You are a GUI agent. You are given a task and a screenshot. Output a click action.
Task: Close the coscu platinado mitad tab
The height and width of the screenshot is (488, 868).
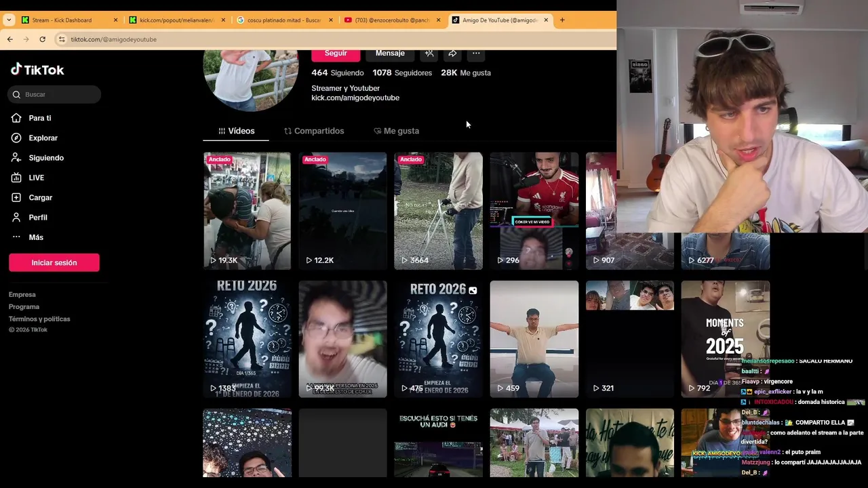click(x=331, y=20)
